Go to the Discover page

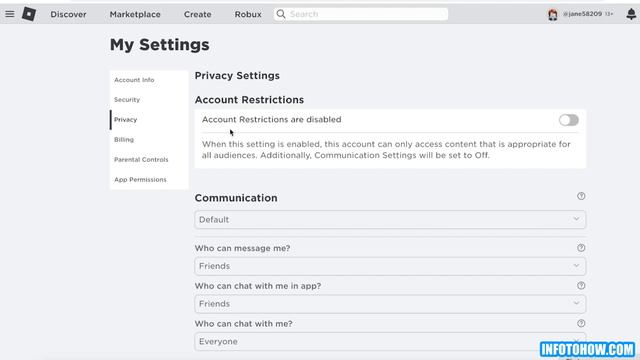click(x=69, y=14)
